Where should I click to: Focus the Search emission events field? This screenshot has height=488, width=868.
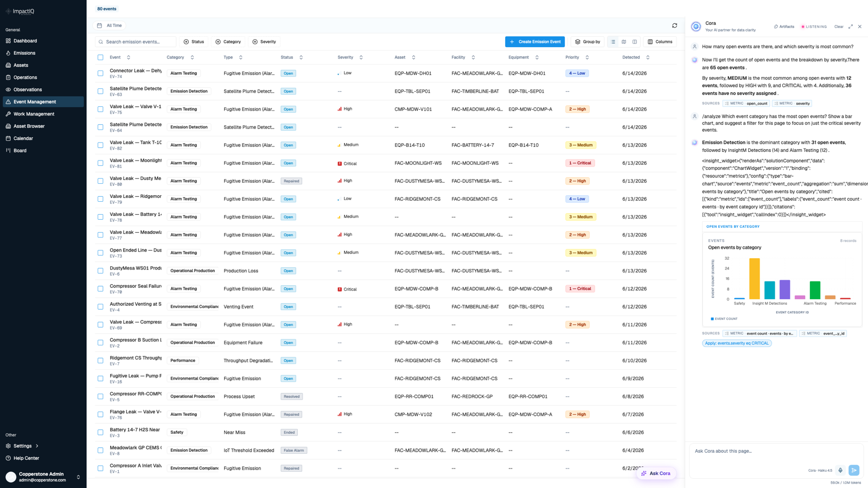click(136, 42)
